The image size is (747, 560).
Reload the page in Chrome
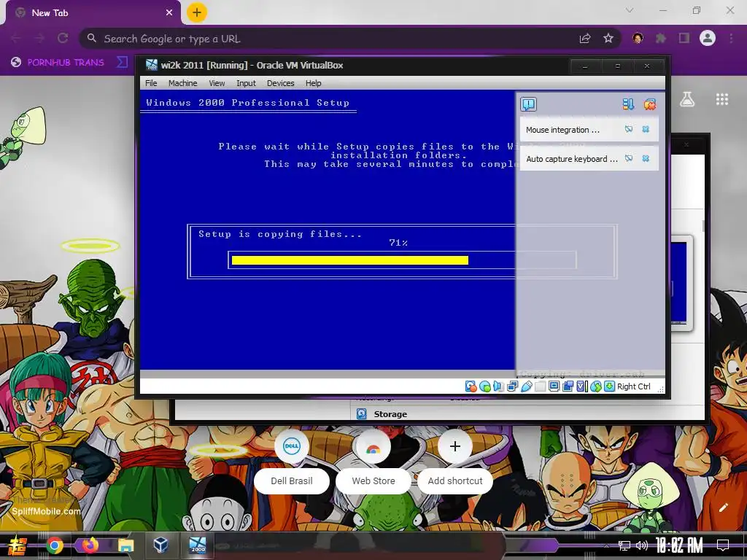(x=63, y=38)
